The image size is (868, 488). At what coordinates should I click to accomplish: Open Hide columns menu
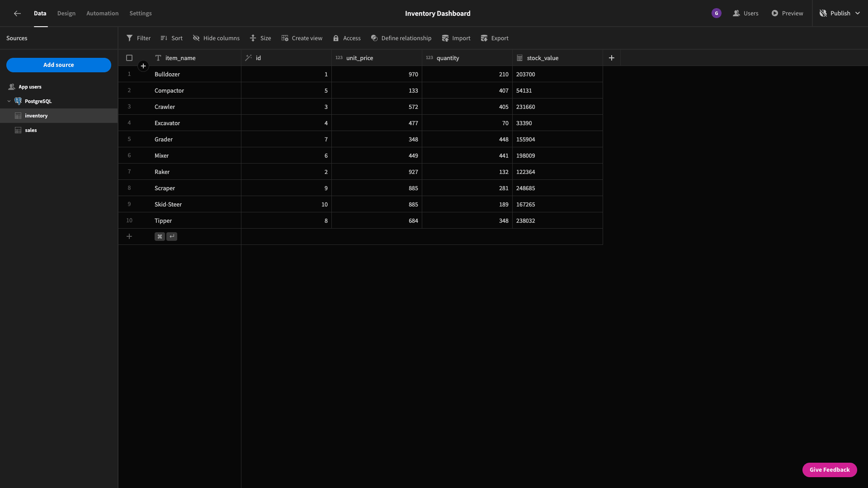tap(216, 38)
